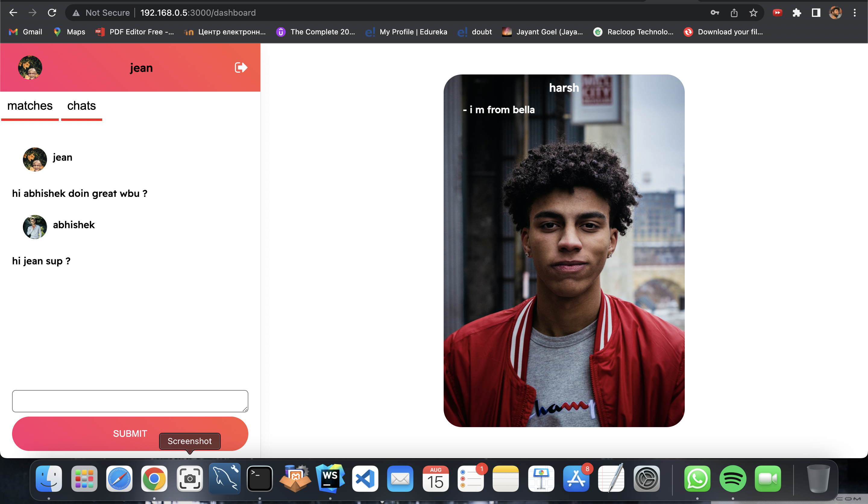Click '- i m from bella' bio text
Screen dimensions: 868x504
point(499,109)
